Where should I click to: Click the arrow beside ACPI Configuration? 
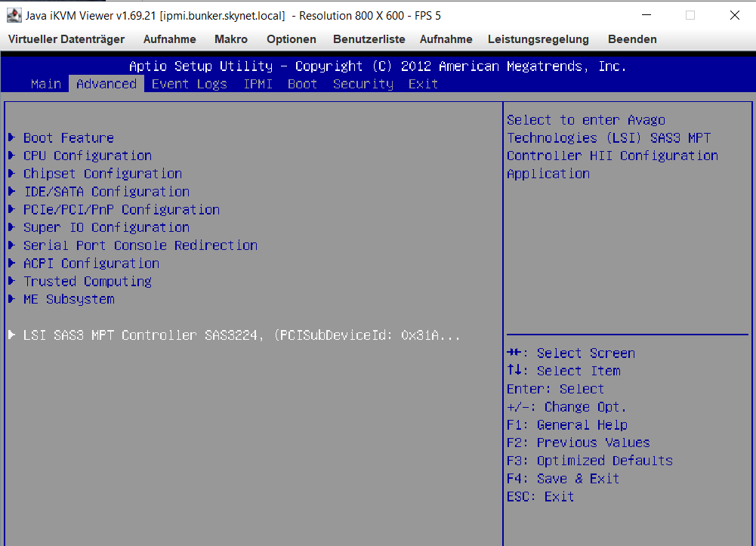click(x=11, y=263)
